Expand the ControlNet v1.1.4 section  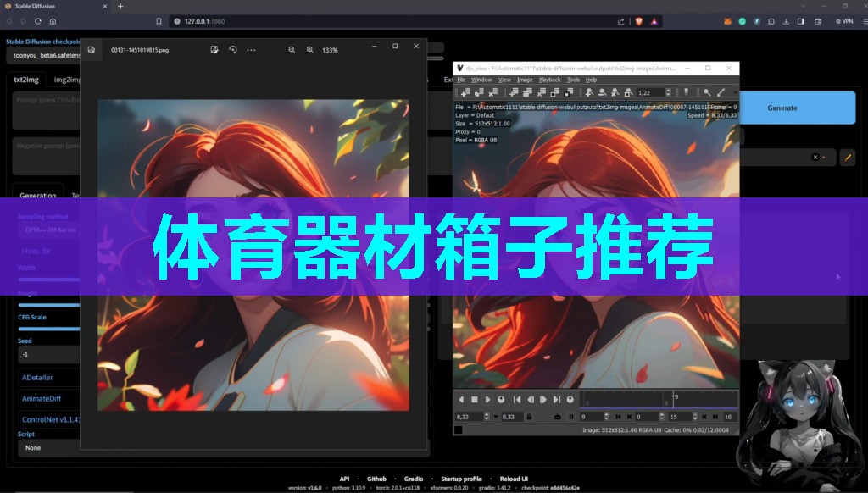pos(48,419)
